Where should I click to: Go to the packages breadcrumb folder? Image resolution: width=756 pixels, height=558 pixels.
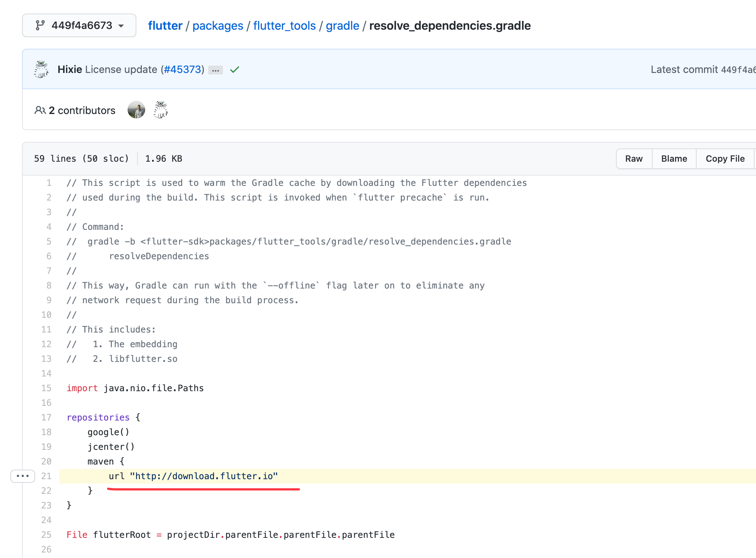(218, 26)
